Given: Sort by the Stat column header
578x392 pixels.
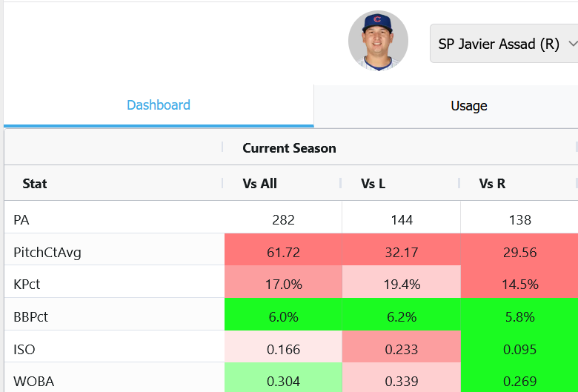Looking at the screenshot, I should [34, 183].
